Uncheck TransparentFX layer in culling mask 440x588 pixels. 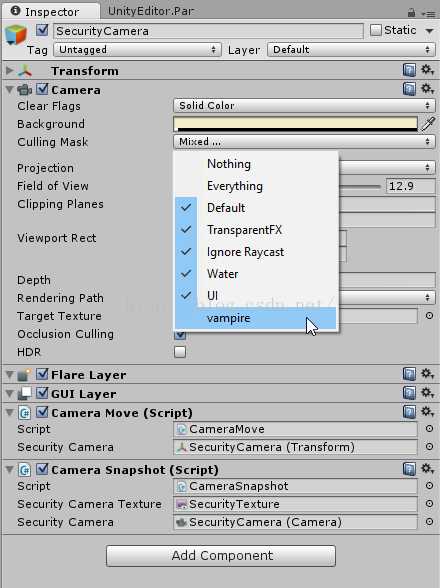click(x=255, y=230)
